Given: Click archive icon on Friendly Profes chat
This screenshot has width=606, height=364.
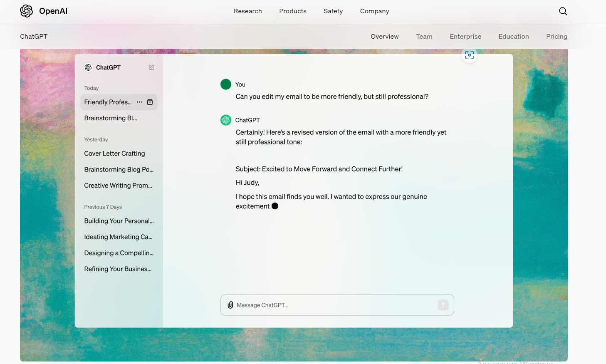Looking at the screenshot, I should (x=150, y=102).
